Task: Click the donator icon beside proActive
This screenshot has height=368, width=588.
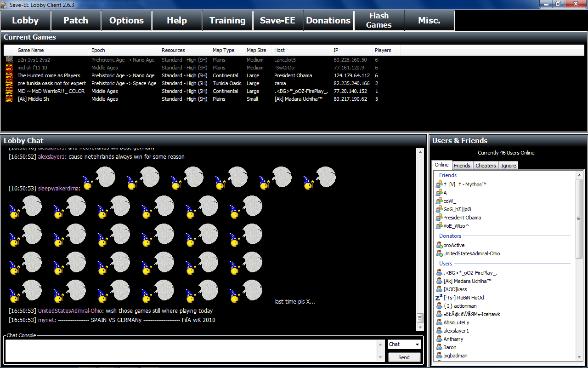Action: click(439, 245)
